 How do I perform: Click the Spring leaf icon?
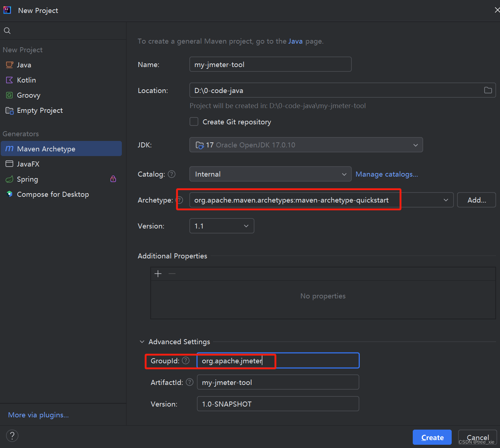click(x=9, y=179)
